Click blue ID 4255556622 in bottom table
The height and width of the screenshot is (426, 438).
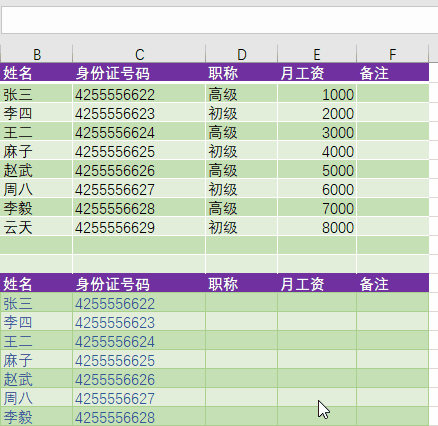coord(139,302)
